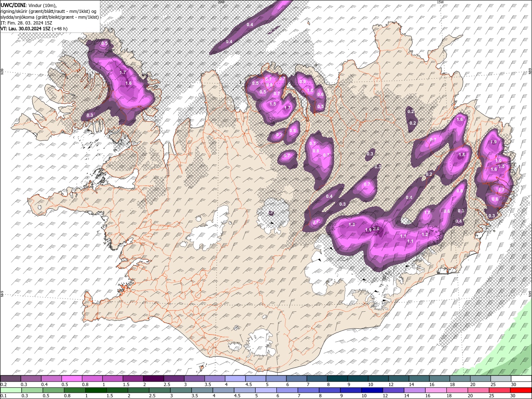Click the 'UWC/DINI: Vindur (10m)' title text

28,5
